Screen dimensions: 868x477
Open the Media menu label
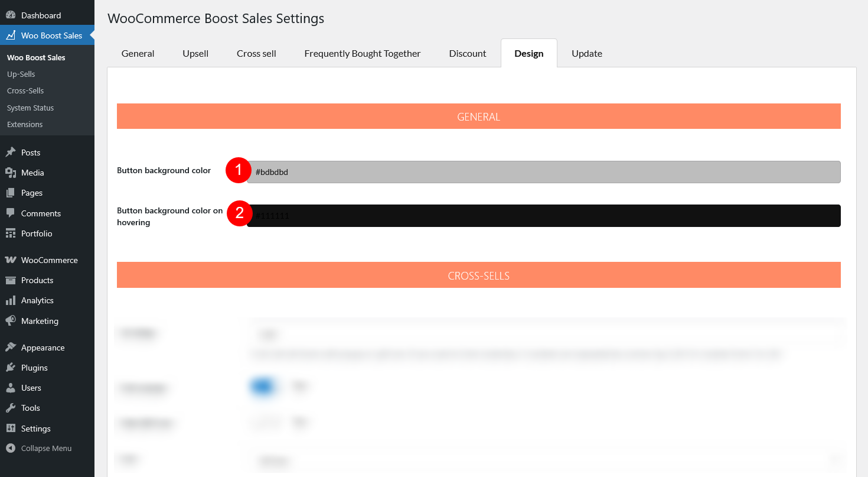coord(32,173)
